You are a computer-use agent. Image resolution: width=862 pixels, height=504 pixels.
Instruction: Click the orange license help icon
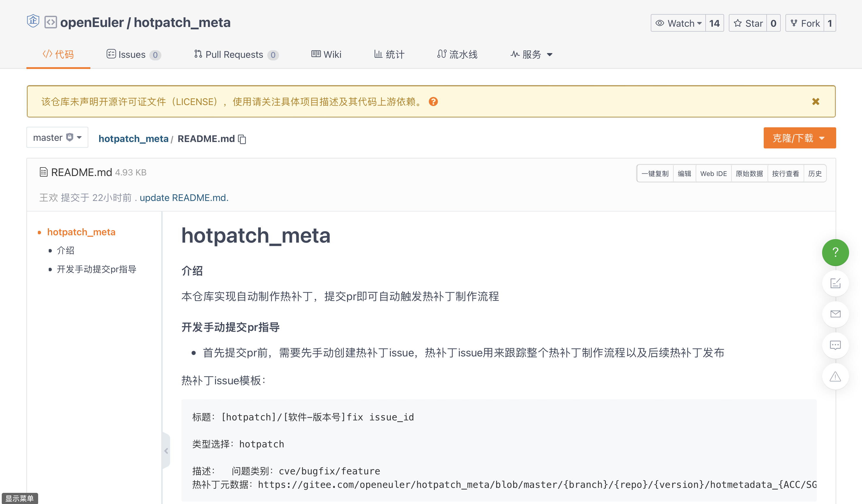click(433, 102)
